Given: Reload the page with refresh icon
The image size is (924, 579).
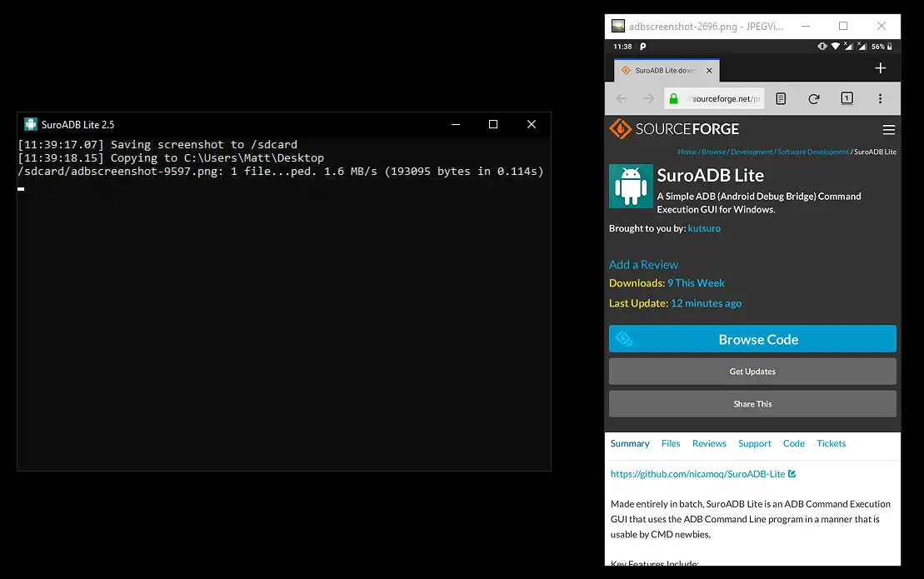Looking at the screenshot, I should coord(814,98).
